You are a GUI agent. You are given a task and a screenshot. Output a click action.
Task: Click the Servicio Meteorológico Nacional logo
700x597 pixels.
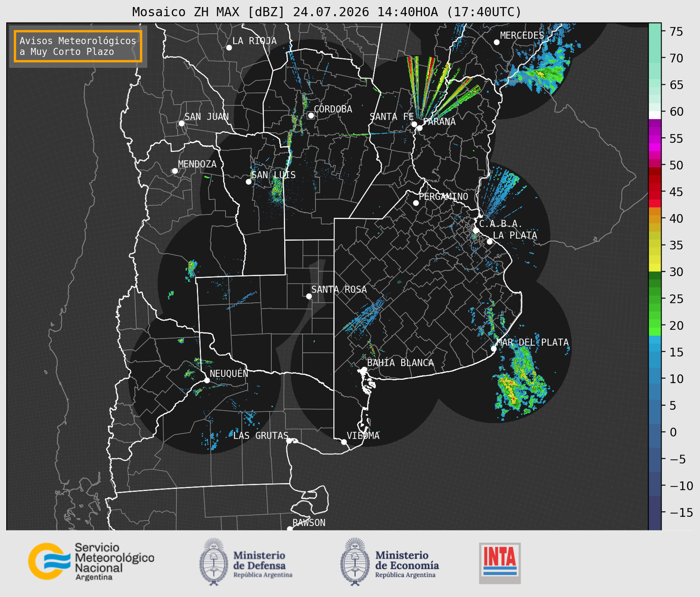tap(91, 561)
